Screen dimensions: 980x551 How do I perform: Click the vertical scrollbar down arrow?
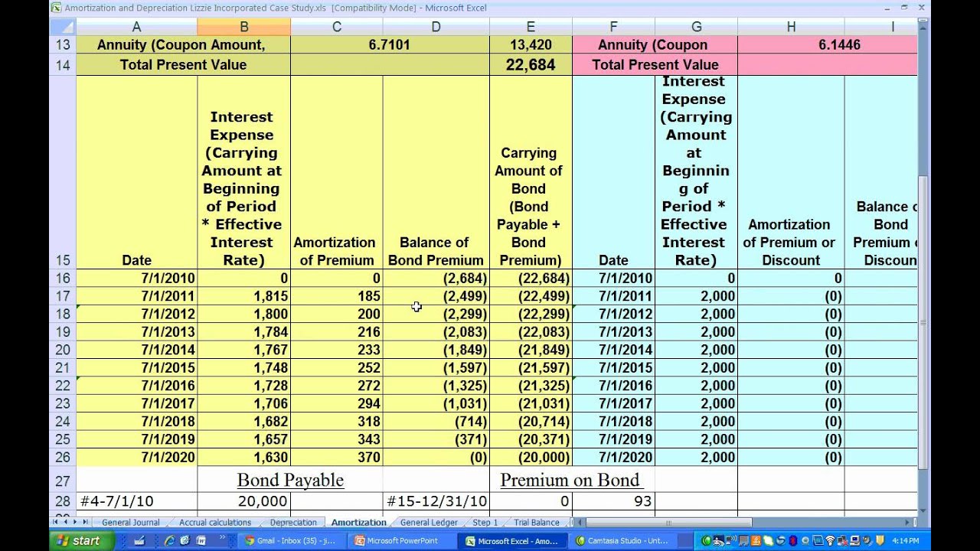pos(923,511)
